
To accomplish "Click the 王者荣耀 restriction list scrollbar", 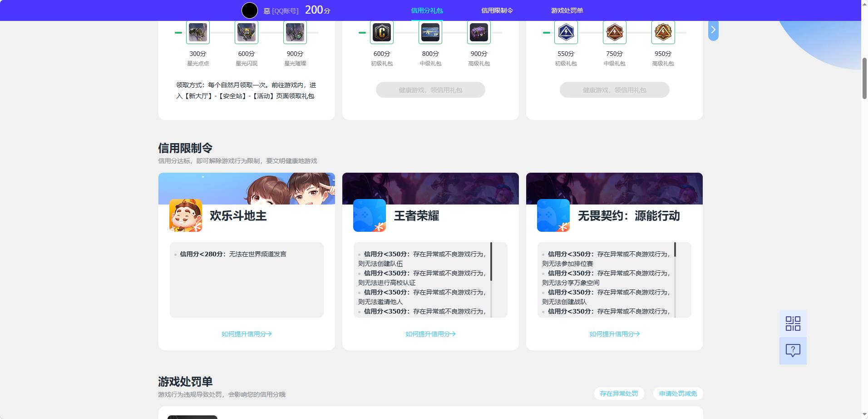I will click(x=491, y=261).
